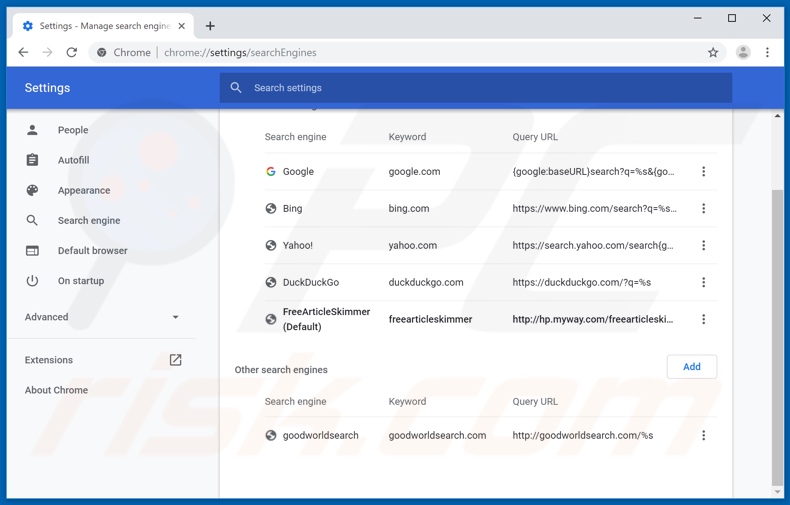Open the Autofill settings section
This screenshot has width=790, height=505.
click(x=73, y=160)
